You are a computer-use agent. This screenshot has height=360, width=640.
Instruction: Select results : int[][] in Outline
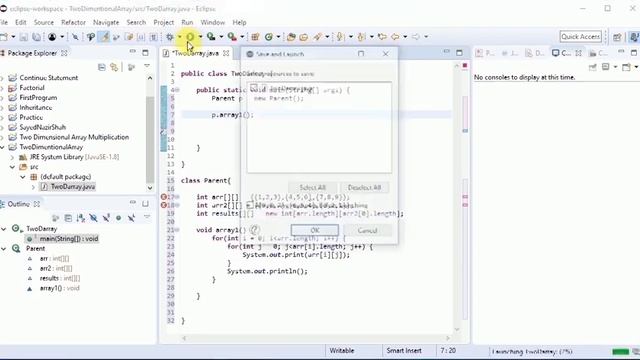[x=60, y=278]
